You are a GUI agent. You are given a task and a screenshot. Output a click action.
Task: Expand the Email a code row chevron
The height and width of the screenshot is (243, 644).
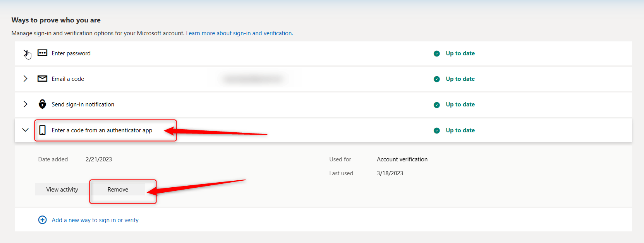[26, 79]
